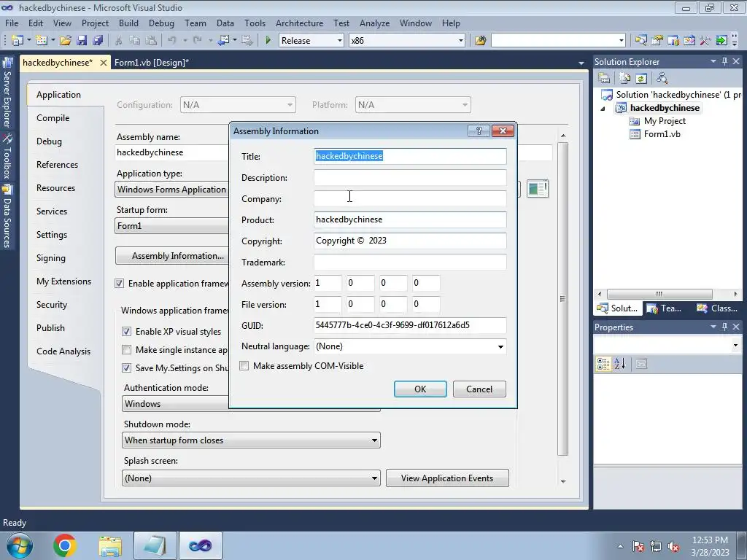This screenshot has width=747, height=560.
Task: Click Categorized view icon in Properties panel
Action: (x=603, y=365)
